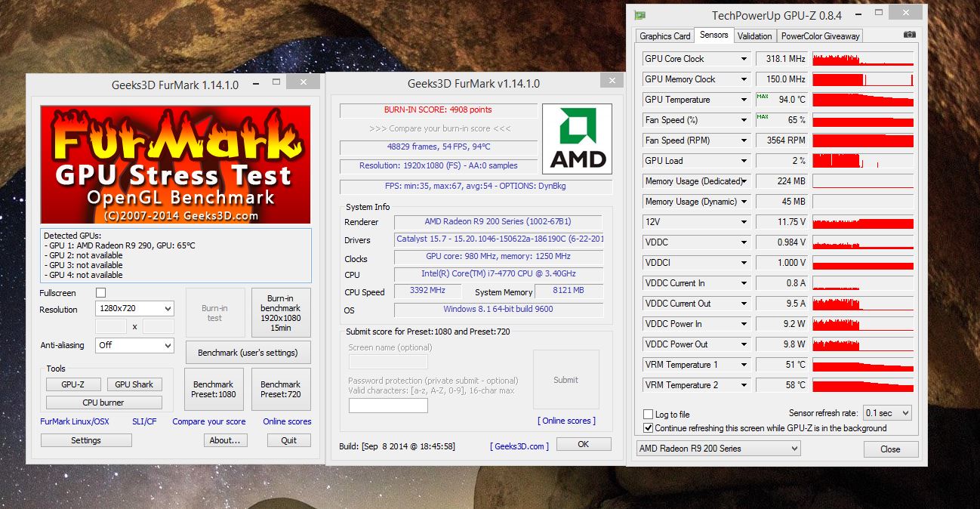Screen dimensions: 980x509
Task: Click Close in GPU-Z window
Action: [891, 449]
